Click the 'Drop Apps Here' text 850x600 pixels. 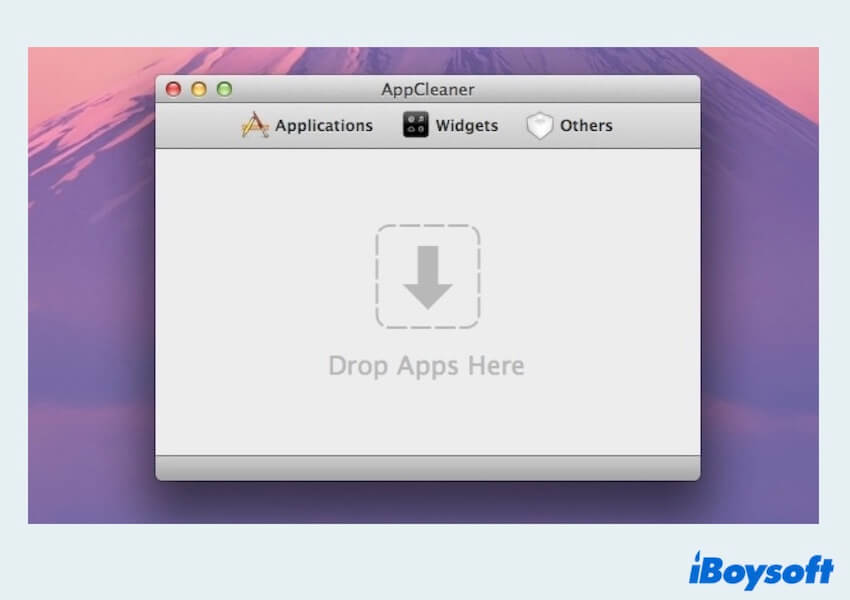(x=427, y=366)
